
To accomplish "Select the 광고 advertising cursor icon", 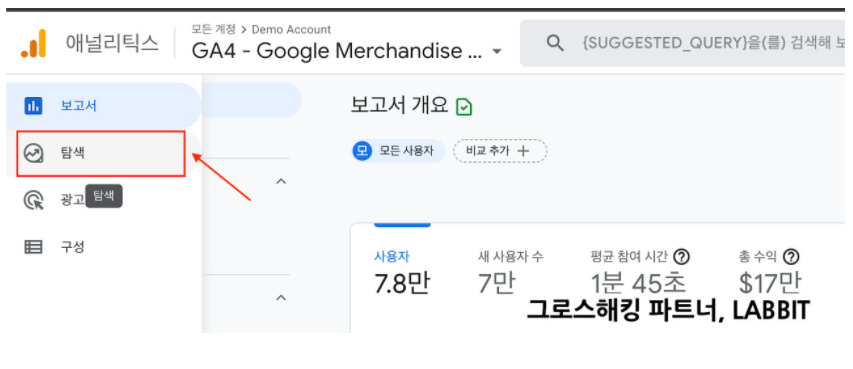I will click(33, 200).
